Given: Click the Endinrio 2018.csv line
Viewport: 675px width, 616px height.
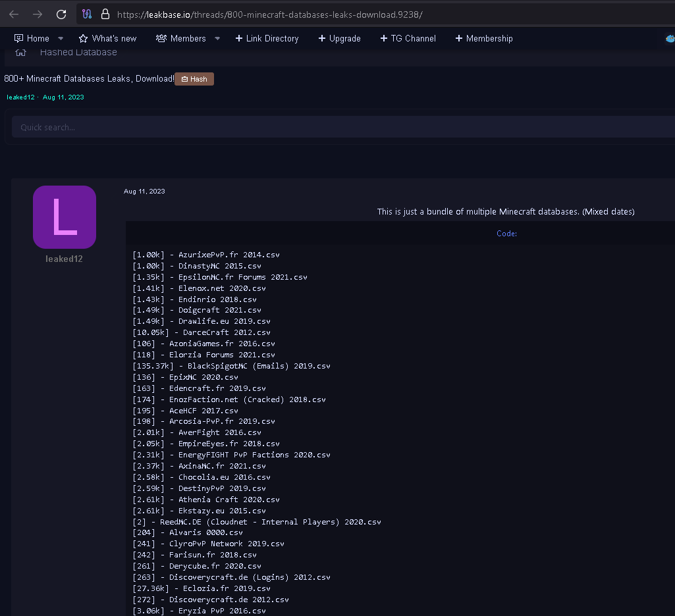Looking at the screenshot, I should [x=194, y=299].
